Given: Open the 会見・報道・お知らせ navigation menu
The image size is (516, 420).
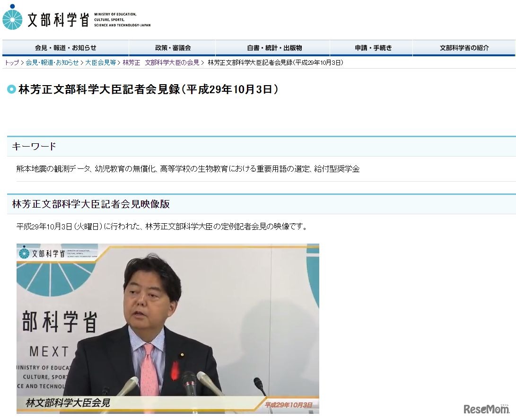Looking at the screenshot, I should coord(66,47).
